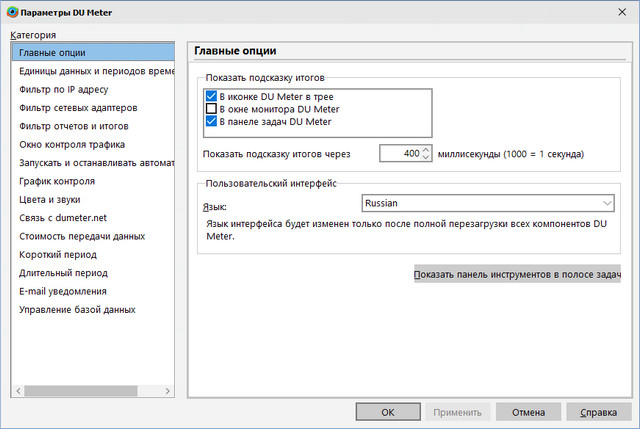Screen dimensions: 640x429
Task: Click the Отмена button
Action: click(529, 411)
